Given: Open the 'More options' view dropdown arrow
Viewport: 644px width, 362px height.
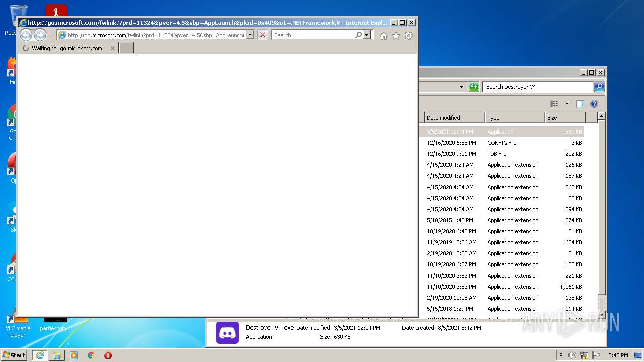Looking at the screenshot, I should [x=567, y=104].
